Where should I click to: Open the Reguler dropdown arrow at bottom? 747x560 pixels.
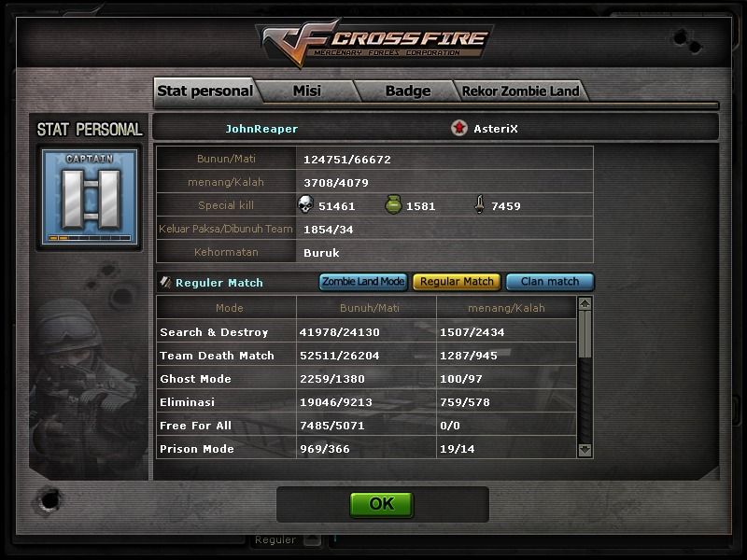(313, 539)
